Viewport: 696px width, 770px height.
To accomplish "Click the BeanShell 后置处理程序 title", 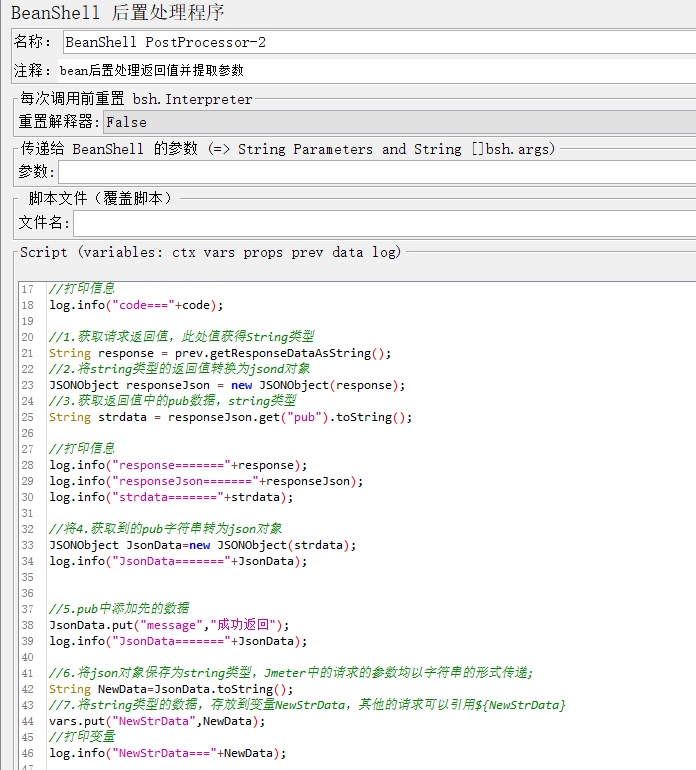I will 117,13.
